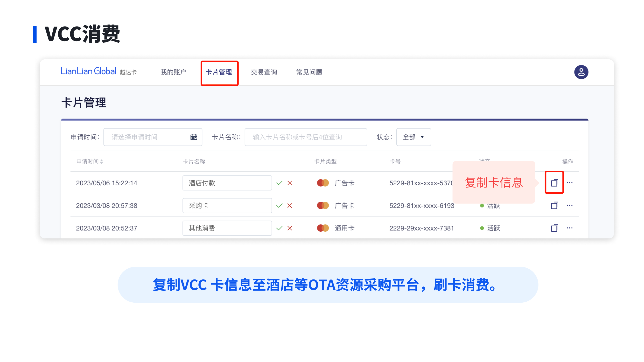Open 交易查询 navigation tab
The width and height of the screenshot is (644, 362).
(x=264, y=72)
